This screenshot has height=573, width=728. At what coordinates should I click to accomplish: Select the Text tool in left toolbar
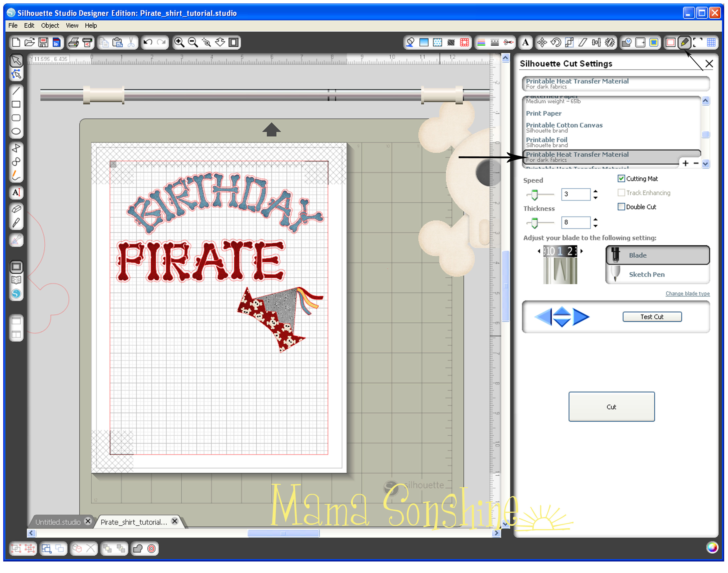[16, 193]
